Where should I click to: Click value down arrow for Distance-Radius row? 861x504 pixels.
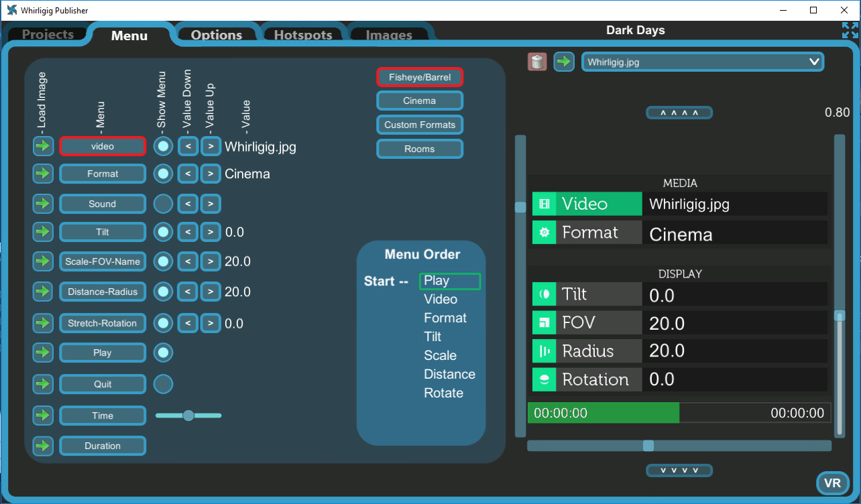188,292
